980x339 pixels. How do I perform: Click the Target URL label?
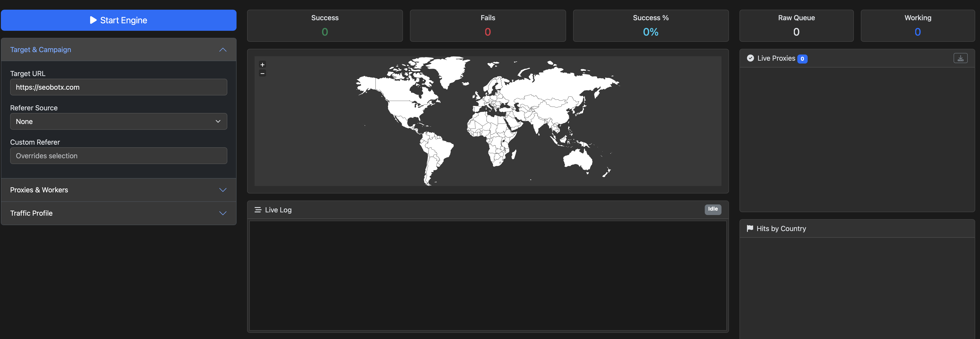tap(28, 74)
